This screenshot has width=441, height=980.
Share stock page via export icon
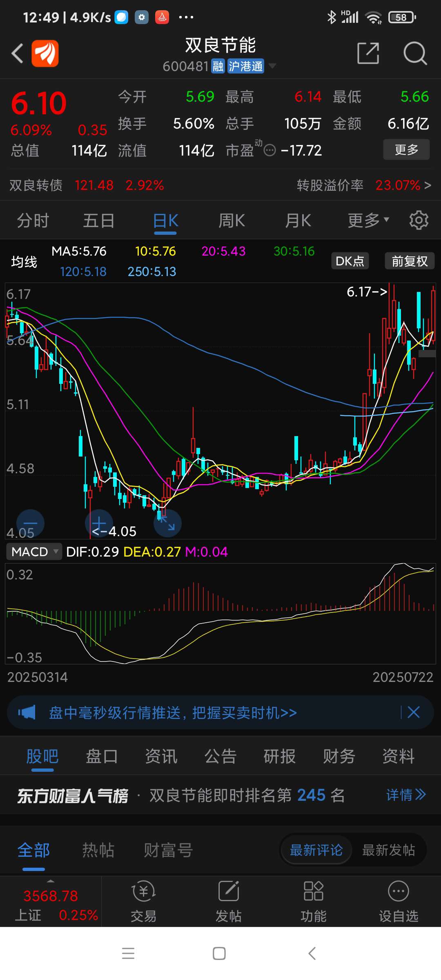click(x=368, y=53)
